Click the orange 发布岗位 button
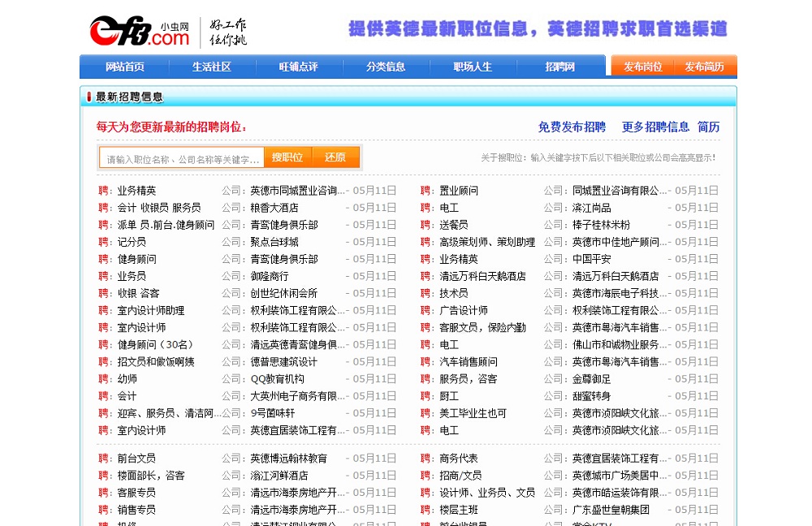 coord(642,67)
